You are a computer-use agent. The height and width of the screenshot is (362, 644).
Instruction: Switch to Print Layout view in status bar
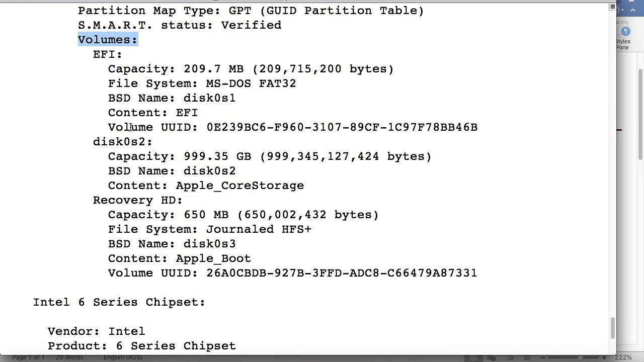point(473,357)
